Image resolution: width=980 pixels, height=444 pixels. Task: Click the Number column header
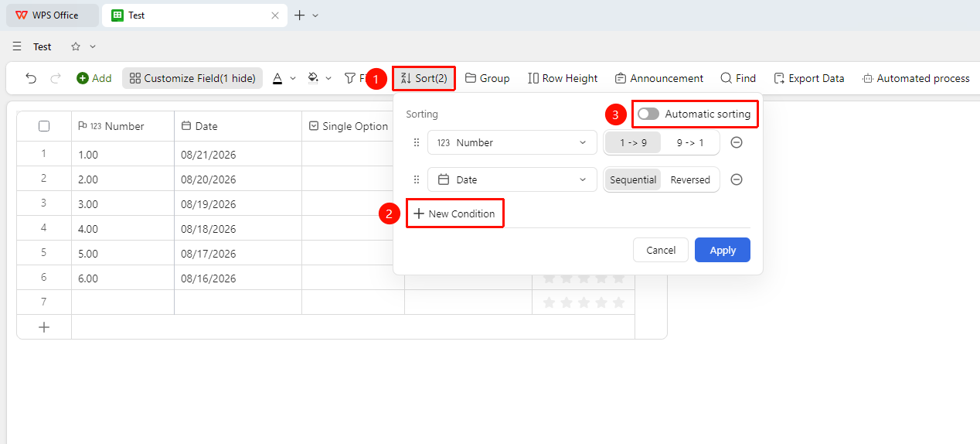coord(123,126)
